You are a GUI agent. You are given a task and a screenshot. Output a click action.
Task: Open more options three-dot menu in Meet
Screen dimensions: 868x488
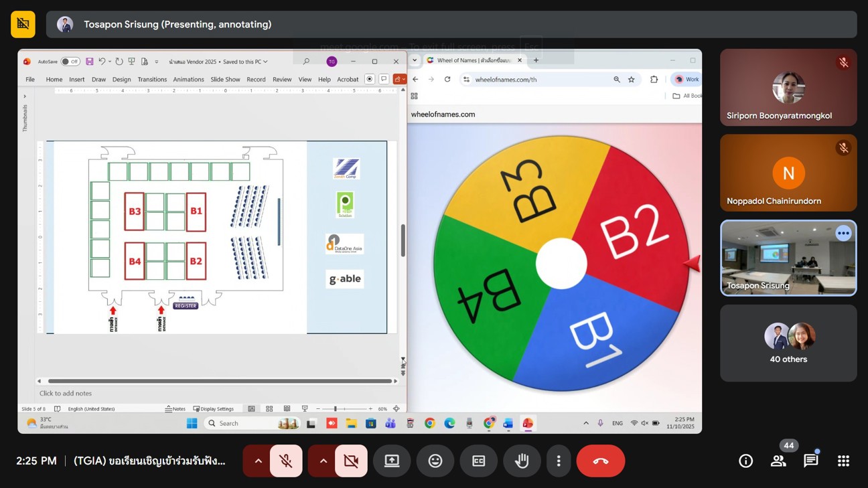pos(559,461)
